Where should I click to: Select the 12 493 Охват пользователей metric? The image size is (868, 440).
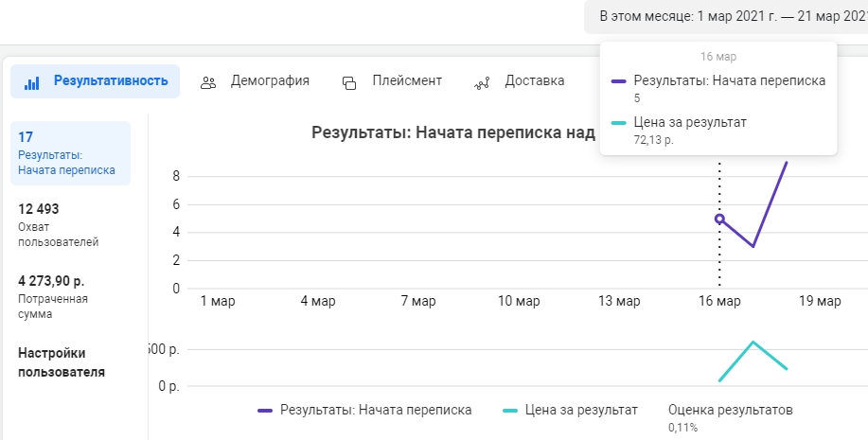click(58, 224)
